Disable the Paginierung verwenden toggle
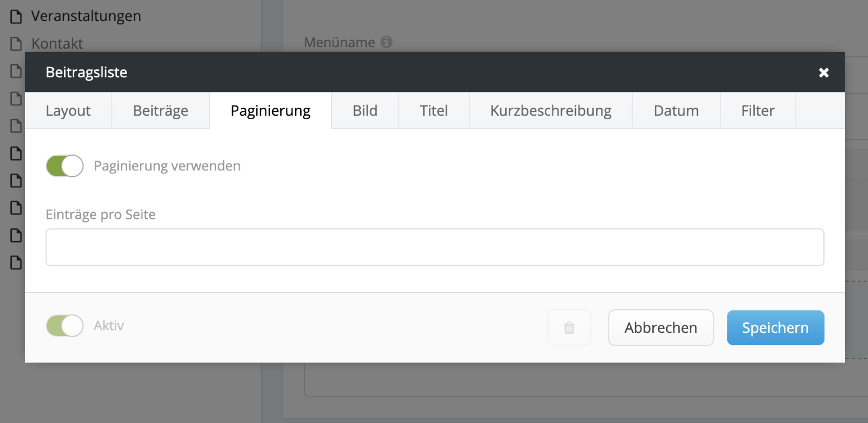Viewport: 868px width, 423px height. click(64, 165)
